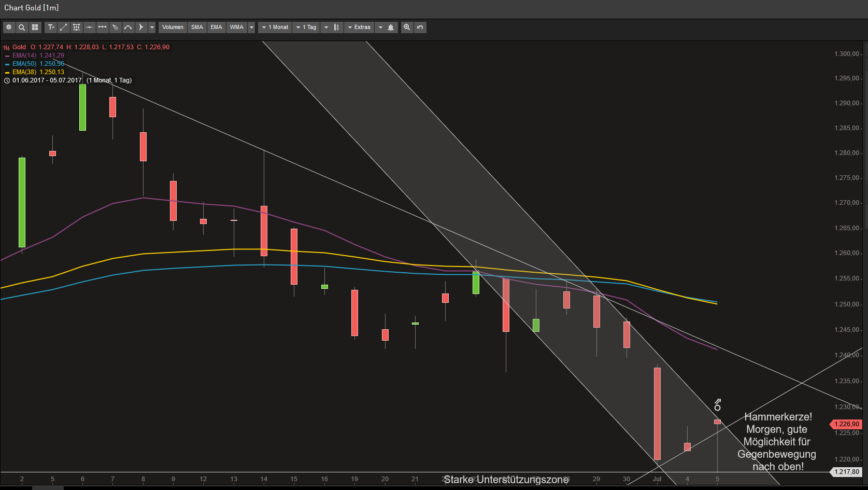Open the 1 Tag interval dropdown
The width and height of the screenshot is (868, 490).
(306, 27)
